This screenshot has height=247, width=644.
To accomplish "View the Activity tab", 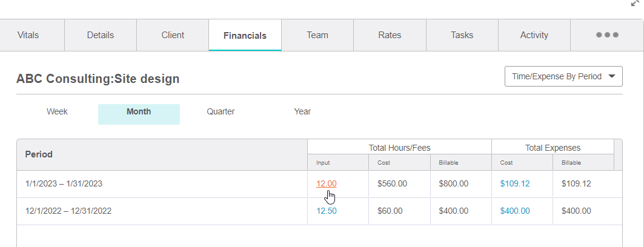I will coord(534,35).
